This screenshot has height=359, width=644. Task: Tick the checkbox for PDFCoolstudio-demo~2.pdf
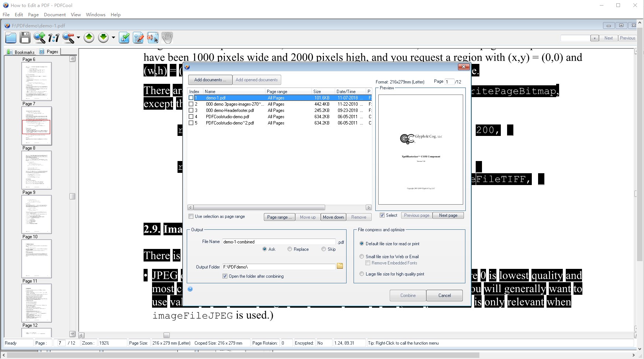(191, 123)
